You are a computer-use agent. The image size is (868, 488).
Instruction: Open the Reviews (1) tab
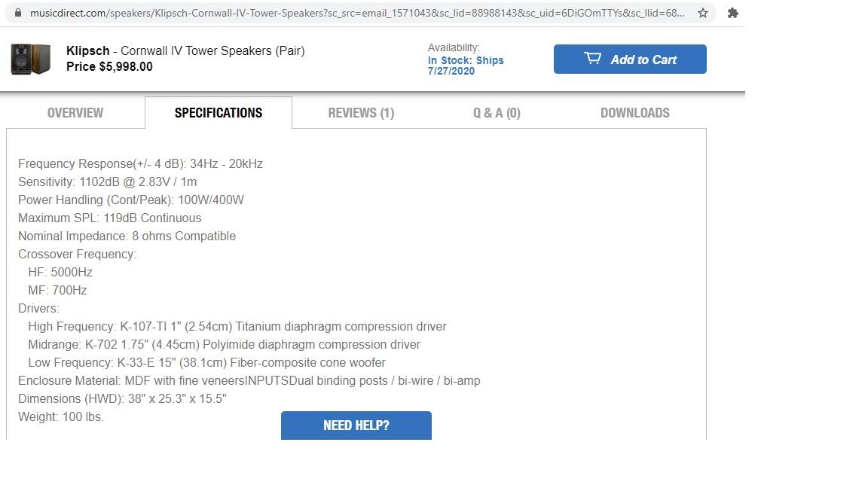(x=361, y=113)
